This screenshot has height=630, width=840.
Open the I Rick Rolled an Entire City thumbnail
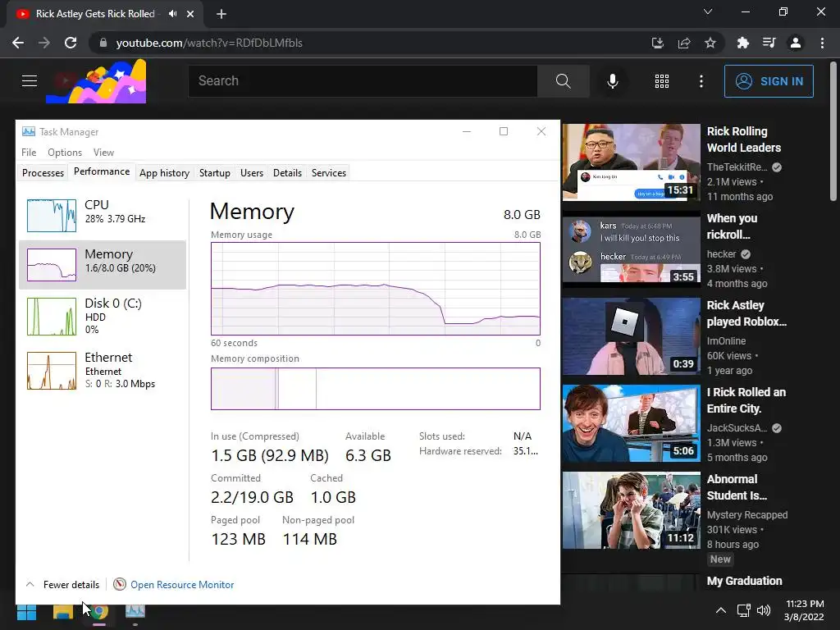(x=631, y=423)
